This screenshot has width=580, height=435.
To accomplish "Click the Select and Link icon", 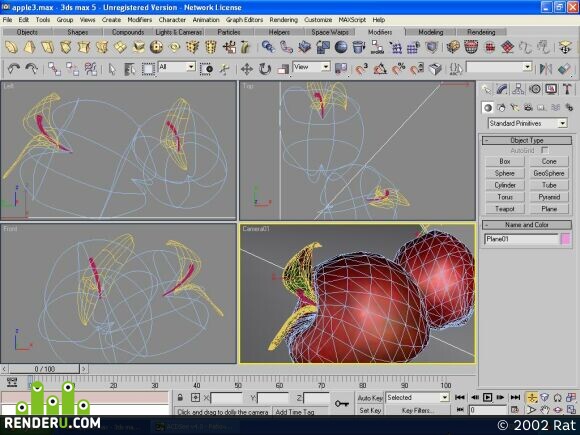I will [x=54, y=69].
